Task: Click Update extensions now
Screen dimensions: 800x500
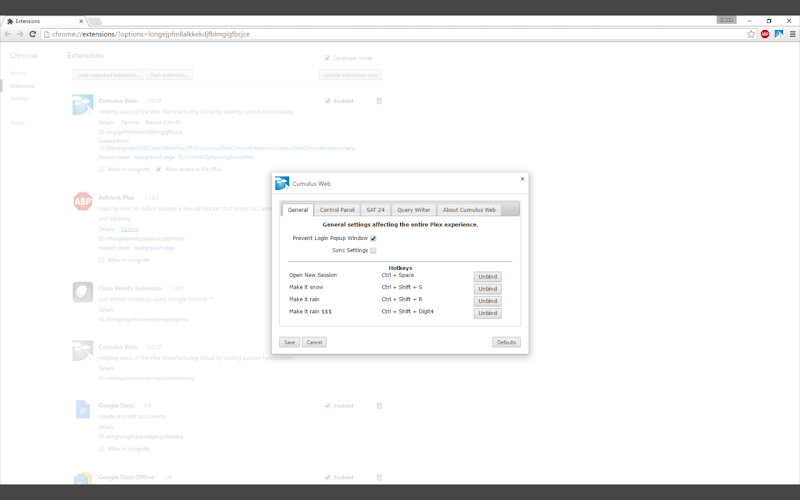Action: tap(351, 75)
